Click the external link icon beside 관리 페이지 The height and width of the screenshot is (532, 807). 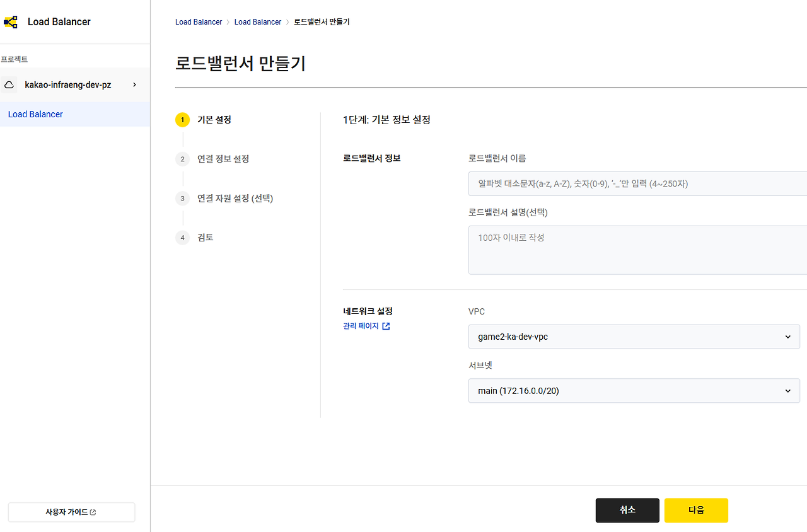click(386, 326)
